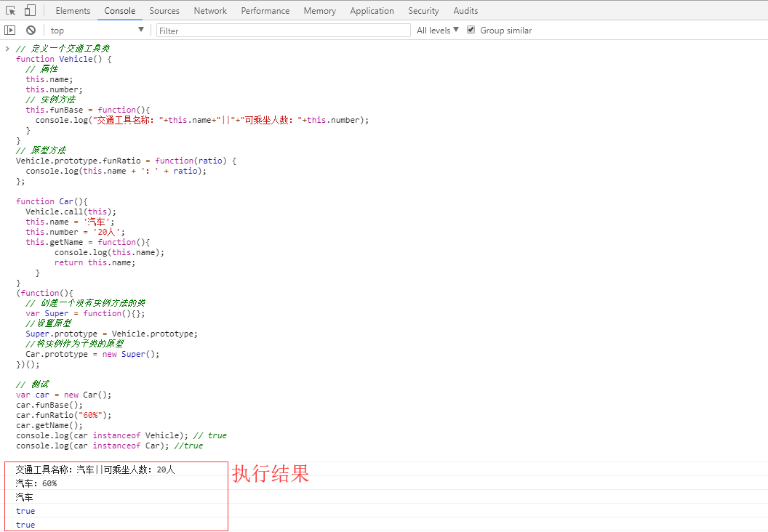Click the console Filter input field
The width and height of the screenshot is (768, 532).
283,31
